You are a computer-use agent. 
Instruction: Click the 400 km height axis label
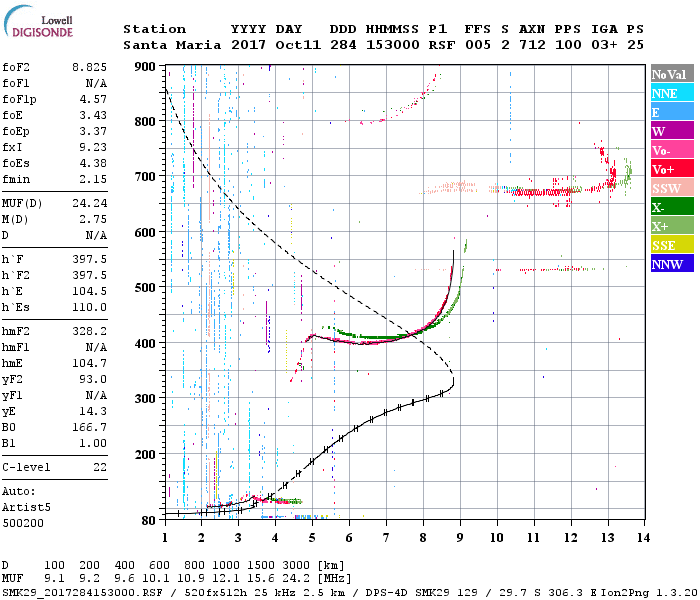point(145,343)
